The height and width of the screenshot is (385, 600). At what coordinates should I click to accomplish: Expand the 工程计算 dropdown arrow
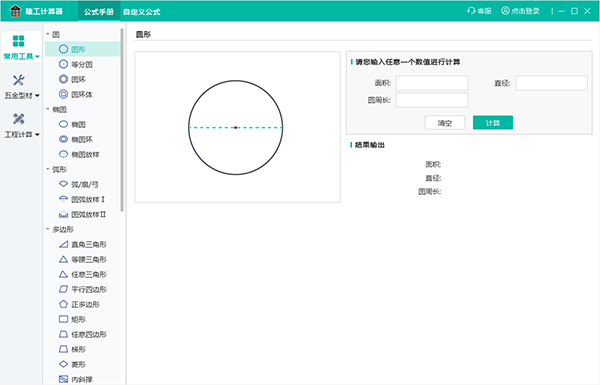(x=38, y=135)
